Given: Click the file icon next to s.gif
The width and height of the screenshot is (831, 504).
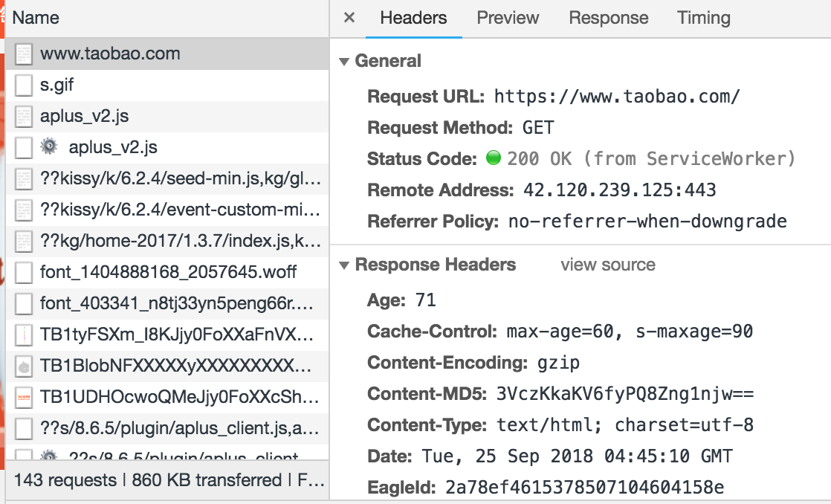Looking at the screenshot, I should click(x=25, y=85).
